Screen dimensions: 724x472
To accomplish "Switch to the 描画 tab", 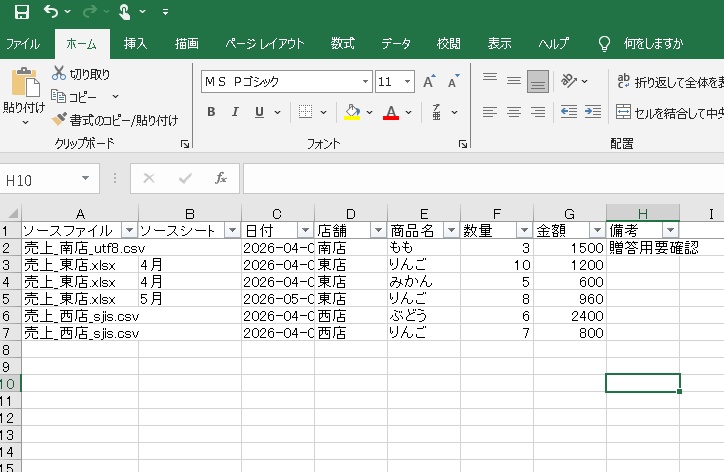I will click(187, 44).
